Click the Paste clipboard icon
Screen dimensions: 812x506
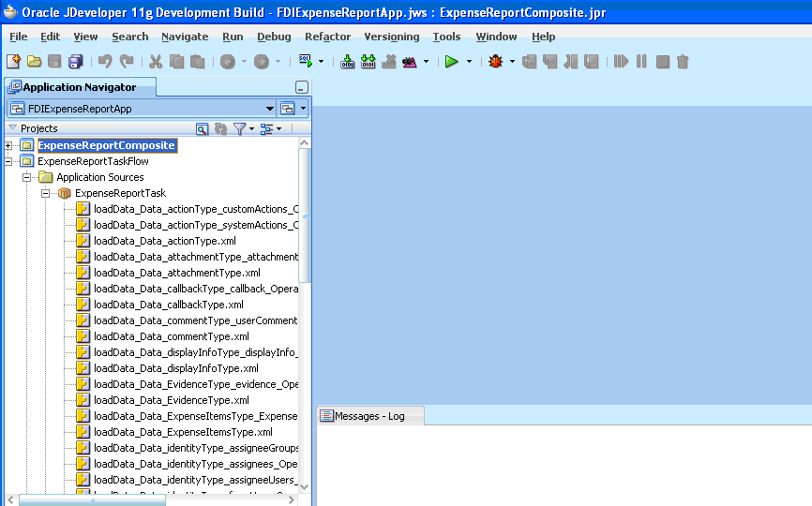click(x=197, y=62)
